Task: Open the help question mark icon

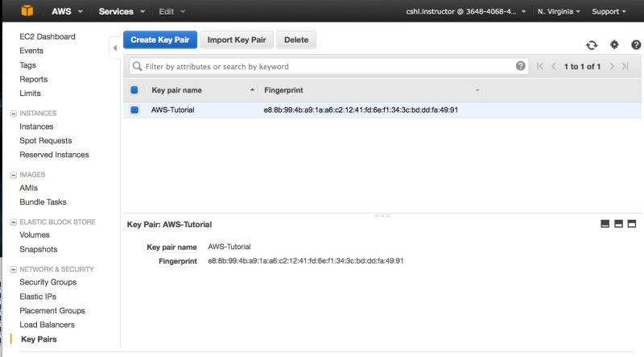Action: click(636, 44)
